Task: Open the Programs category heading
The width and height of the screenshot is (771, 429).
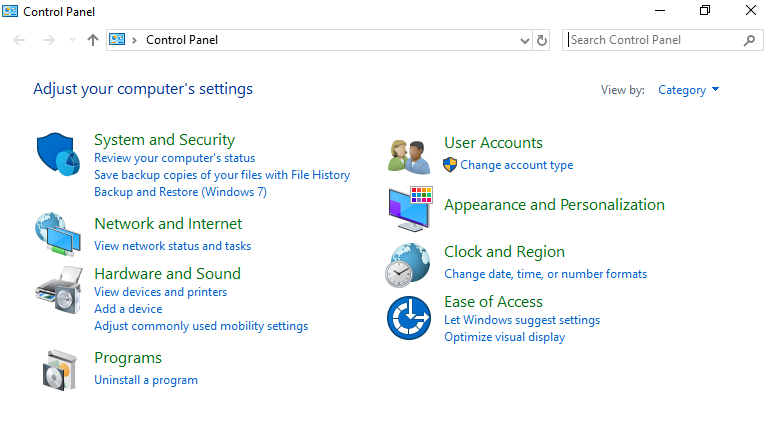Action: (x=128, y=358)
